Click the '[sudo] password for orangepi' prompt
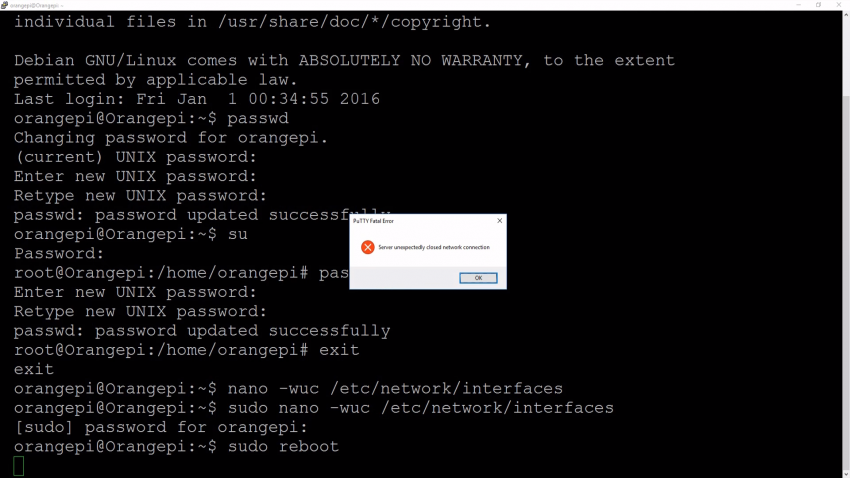Image resolution: width=850 pixels, height=478 pixels. [x=160, y=427]
